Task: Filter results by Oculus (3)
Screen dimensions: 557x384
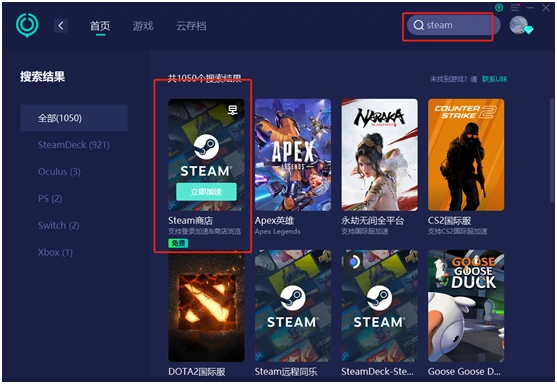Action: pos(59,172)
